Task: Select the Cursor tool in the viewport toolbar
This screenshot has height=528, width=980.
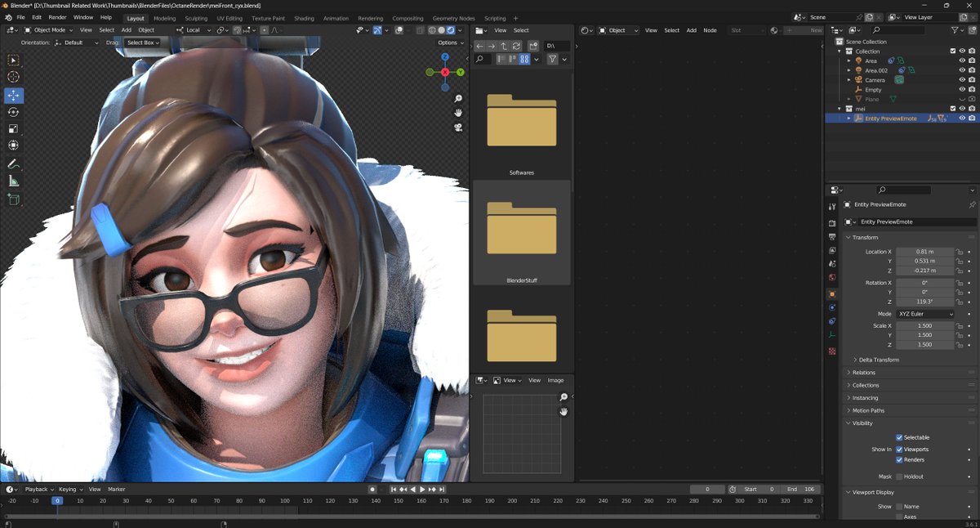Action: [14, 77]
